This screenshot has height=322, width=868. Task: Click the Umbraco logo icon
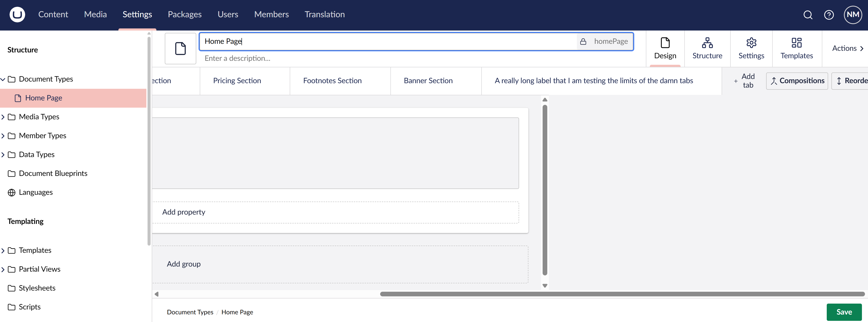tap(17, 14)
